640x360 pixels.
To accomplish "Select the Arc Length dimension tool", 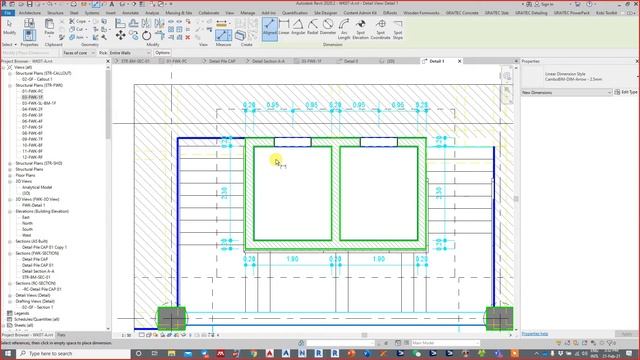I will click(344, 29).
